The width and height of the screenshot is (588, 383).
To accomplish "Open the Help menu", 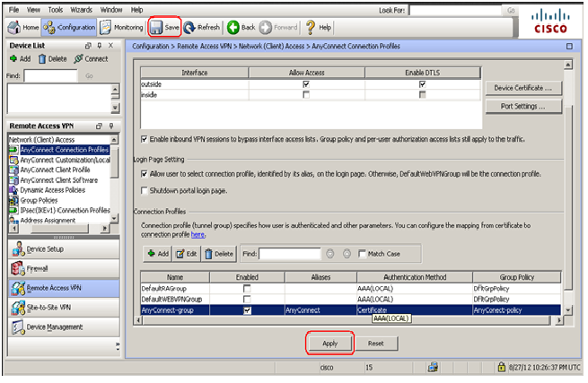I will tap(136, 10).
